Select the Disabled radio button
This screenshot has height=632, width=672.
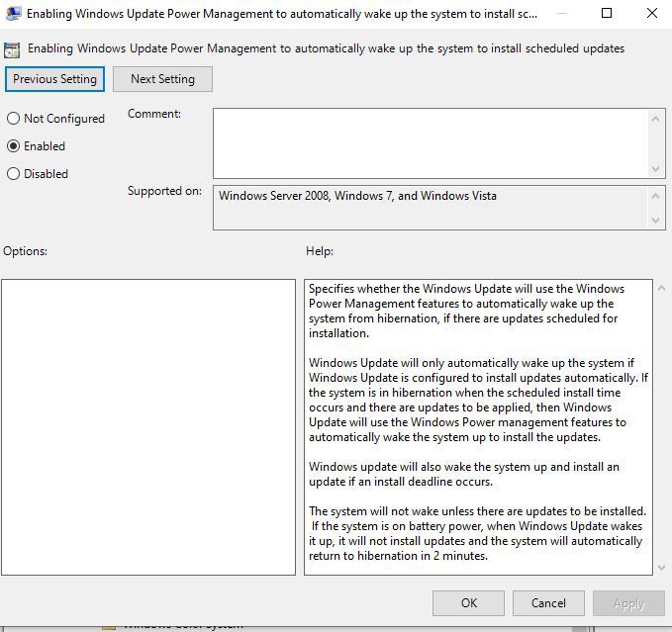click(38, 174)
